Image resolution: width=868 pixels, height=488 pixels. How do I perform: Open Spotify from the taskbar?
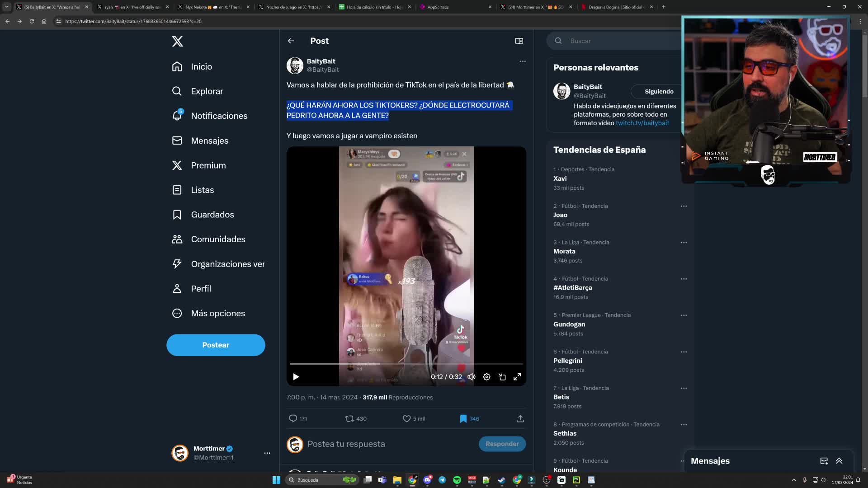[457, 480]
